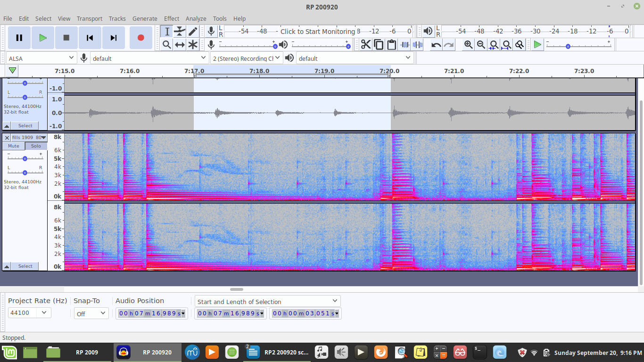This screenshot has width=644, height=362.
Task: Mute the fills 1909 track
Action: coord(13,146)
